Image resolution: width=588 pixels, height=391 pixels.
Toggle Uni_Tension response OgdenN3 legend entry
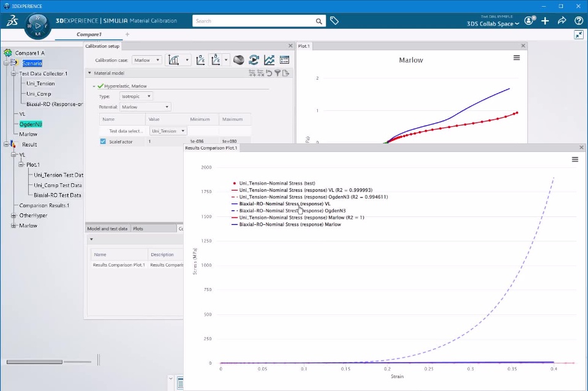pos(310,197)
